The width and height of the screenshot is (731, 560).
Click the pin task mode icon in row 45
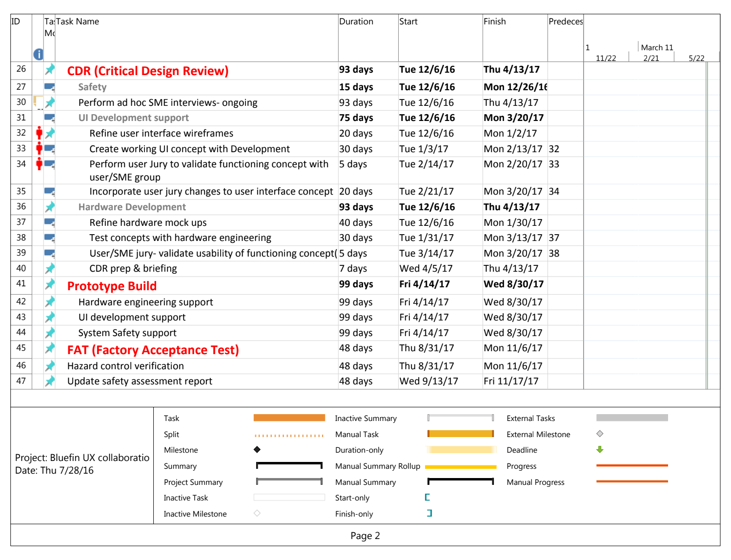click(x=50, y=348)
